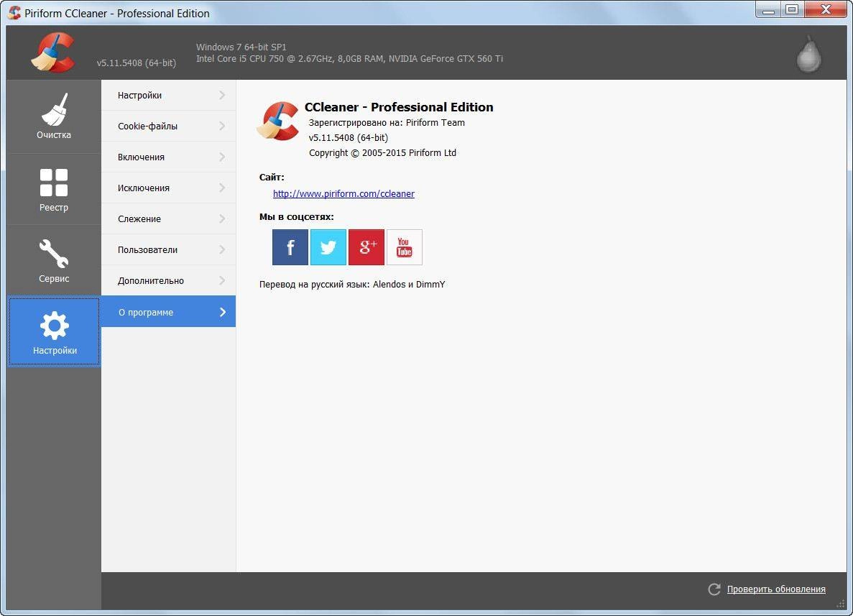Click the chevron next to Исключения
The width and height of the screenshot is (853, 616).
pos(222,188)
